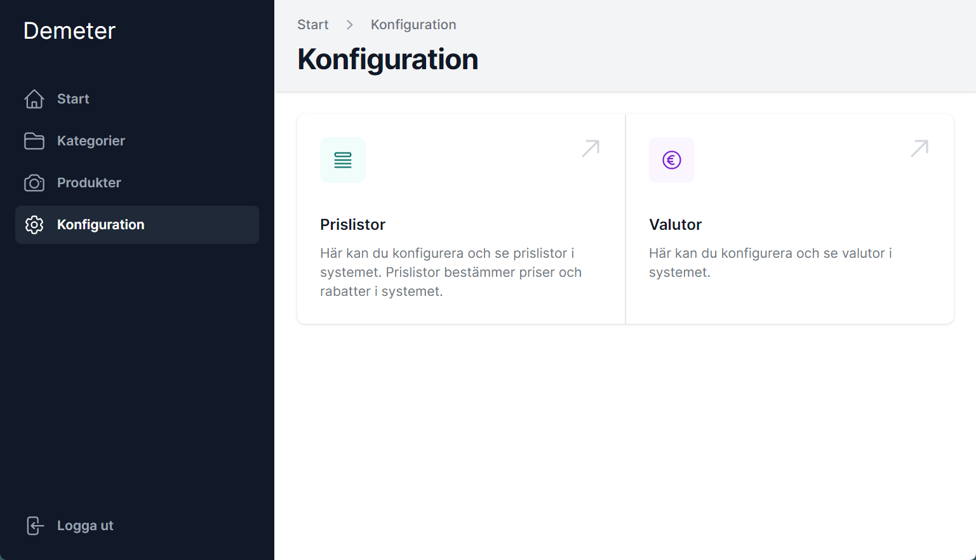Open the Prislistor card title
The height and width of the screenshot is (560, 976).
tap(352, 225)
